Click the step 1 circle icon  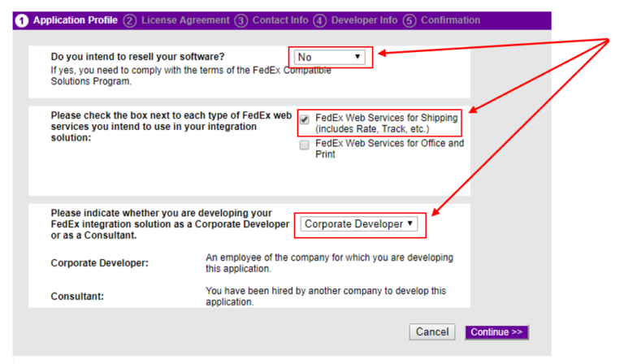click(22, 20)
